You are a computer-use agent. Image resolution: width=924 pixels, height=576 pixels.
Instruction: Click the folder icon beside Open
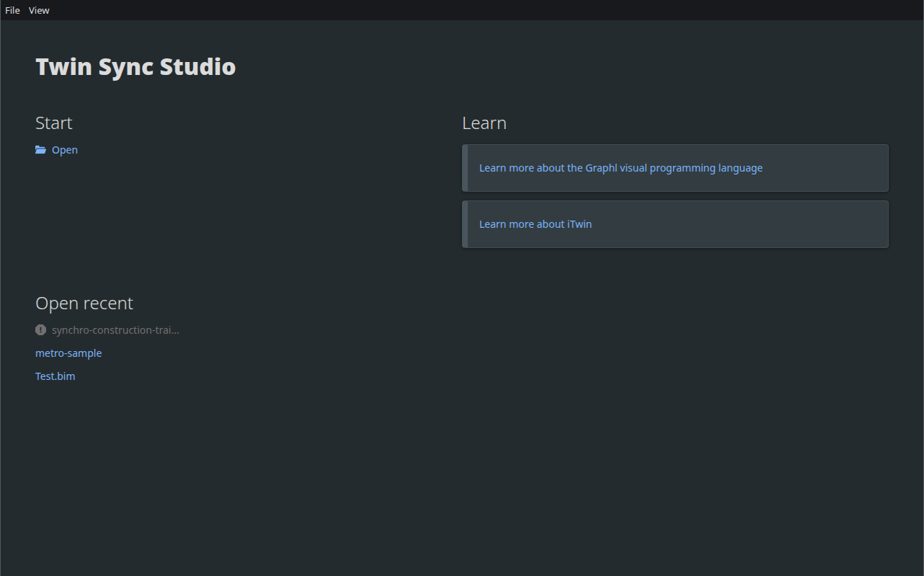(x=40, y=150)
